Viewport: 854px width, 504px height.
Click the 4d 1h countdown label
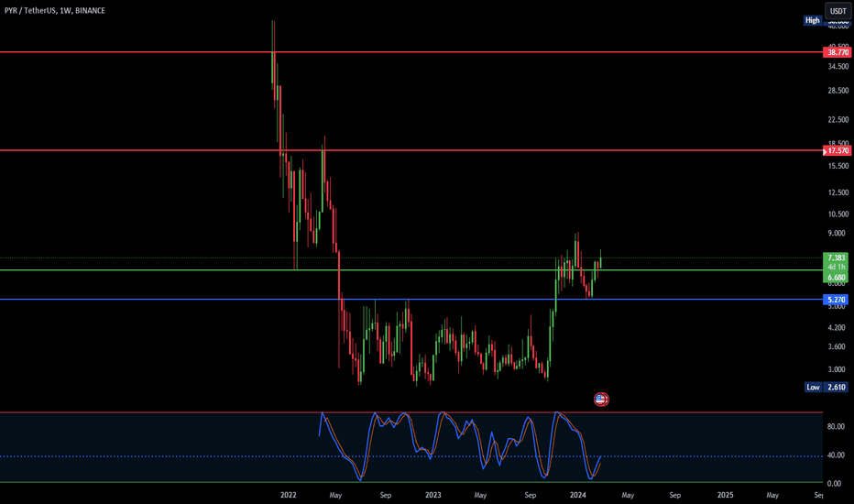pyautogui.click(x=836, y=267)
